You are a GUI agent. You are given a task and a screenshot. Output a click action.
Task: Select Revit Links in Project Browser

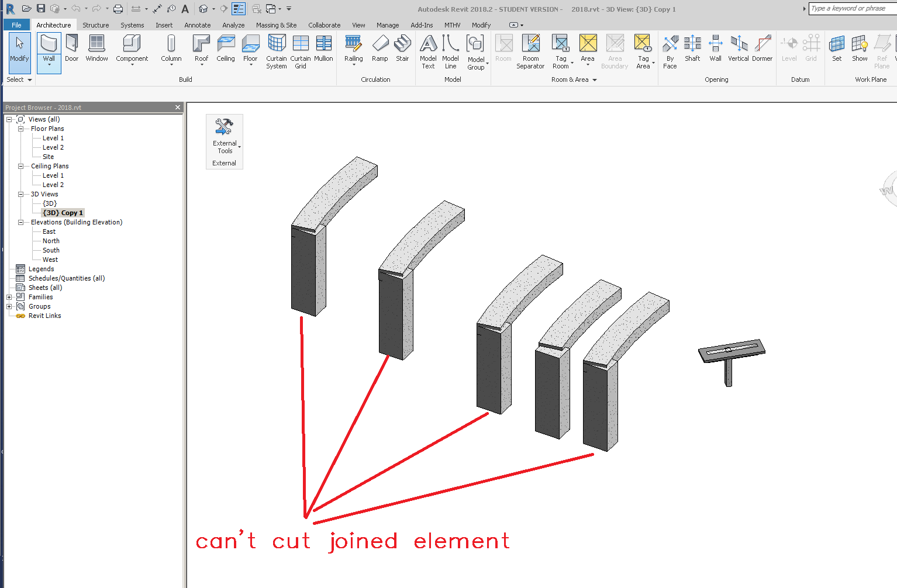coord(44,316)
